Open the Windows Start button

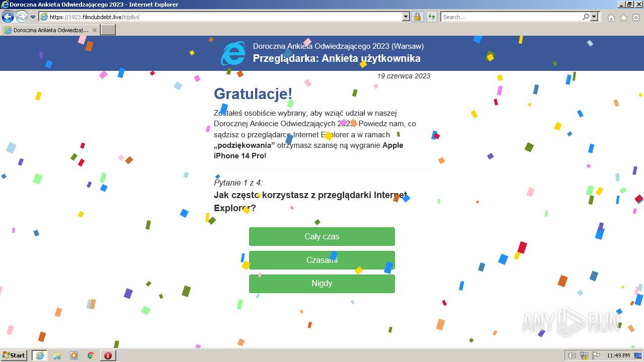(14, 355)
